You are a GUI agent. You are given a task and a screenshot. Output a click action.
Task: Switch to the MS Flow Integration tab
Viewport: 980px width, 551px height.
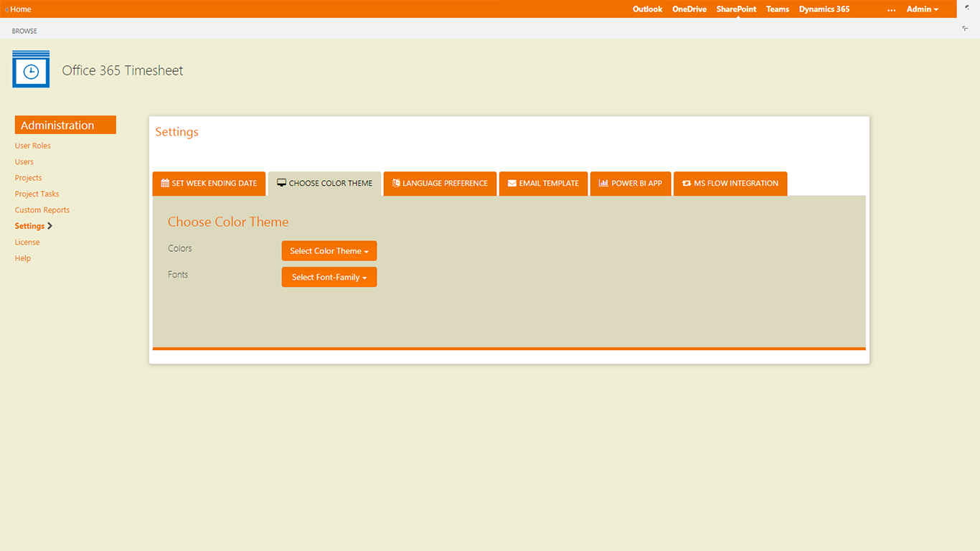click(x=730, y=184)
